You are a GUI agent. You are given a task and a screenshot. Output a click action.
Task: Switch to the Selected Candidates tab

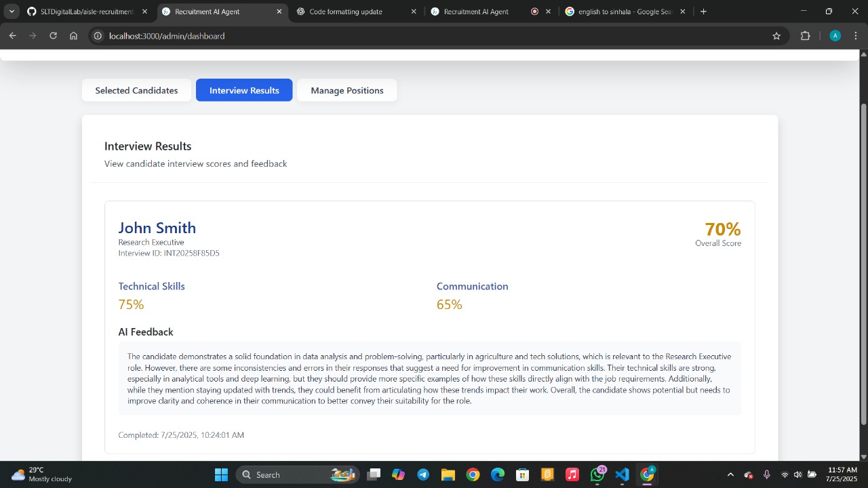(x=136, y=90)
